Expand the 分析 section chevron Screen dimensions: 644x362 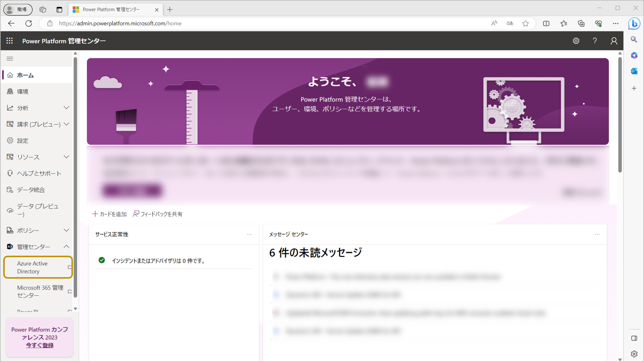(66, 108)
